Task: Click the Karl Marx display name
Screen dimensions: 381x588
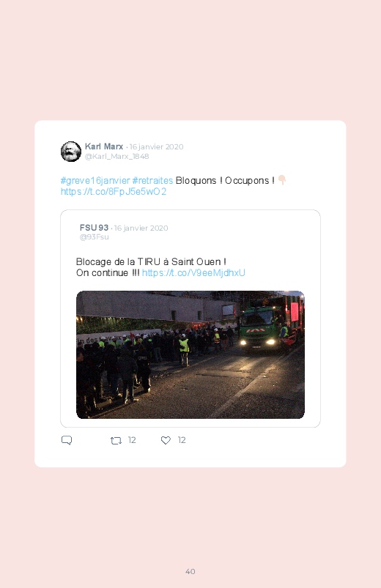Action: tap(104, 146)
